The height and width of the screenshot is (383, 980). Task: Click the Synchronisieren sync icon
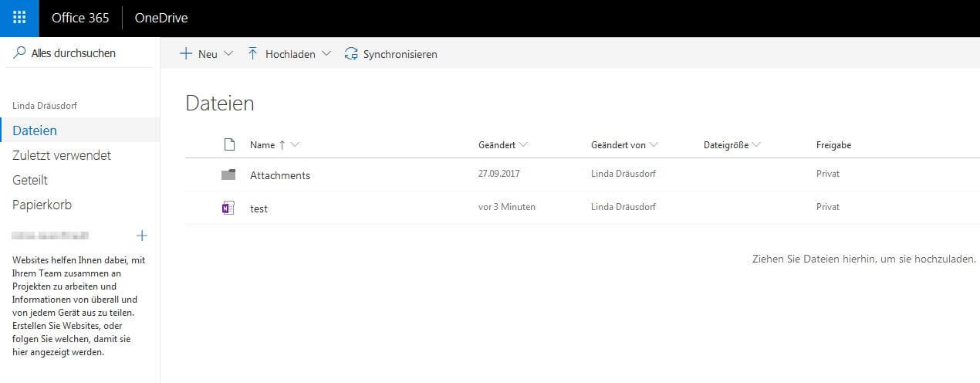click(351, 54)
